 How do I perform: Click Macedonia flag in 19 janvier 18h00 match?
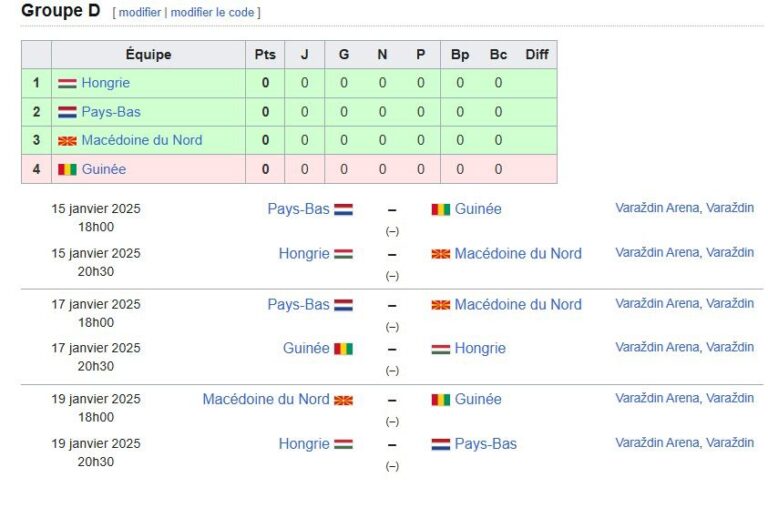[343, 400]
